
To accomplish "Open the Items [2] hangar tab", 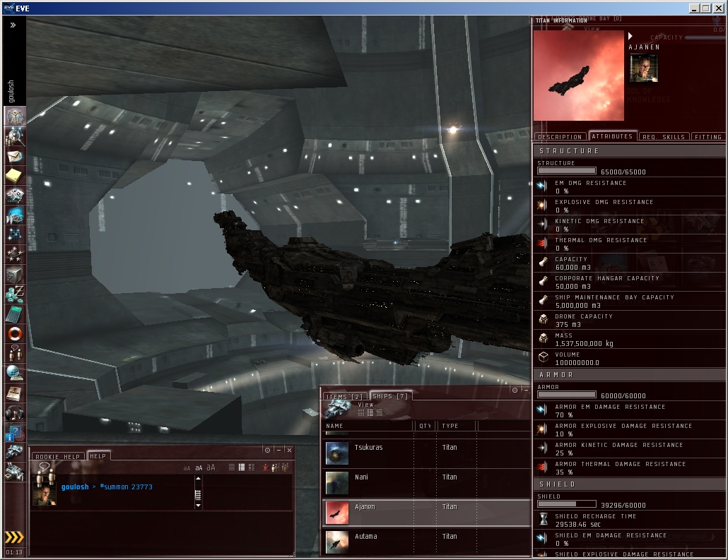I will [344, 397].
